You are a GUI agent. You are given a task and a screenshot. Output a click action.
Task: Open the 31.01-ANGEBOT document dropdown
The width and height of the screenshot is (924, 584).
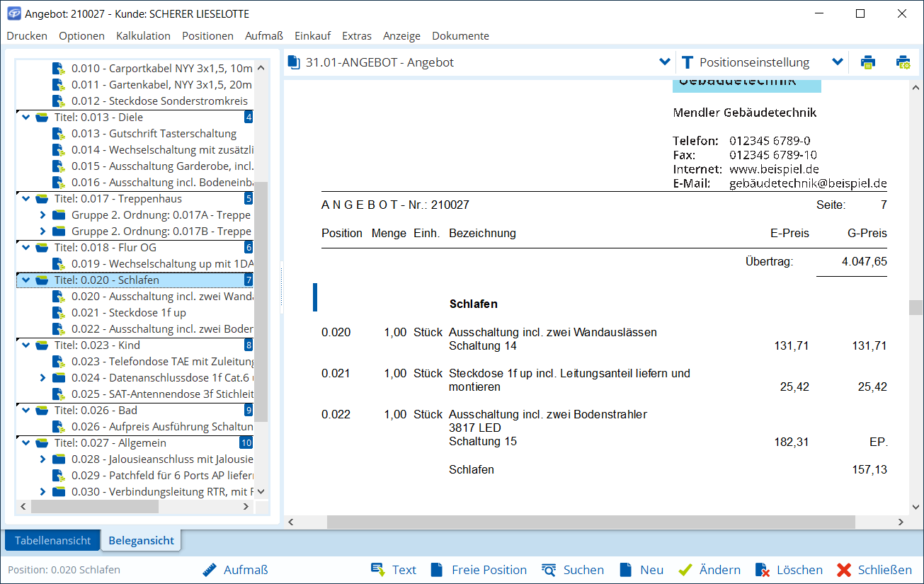664,62
